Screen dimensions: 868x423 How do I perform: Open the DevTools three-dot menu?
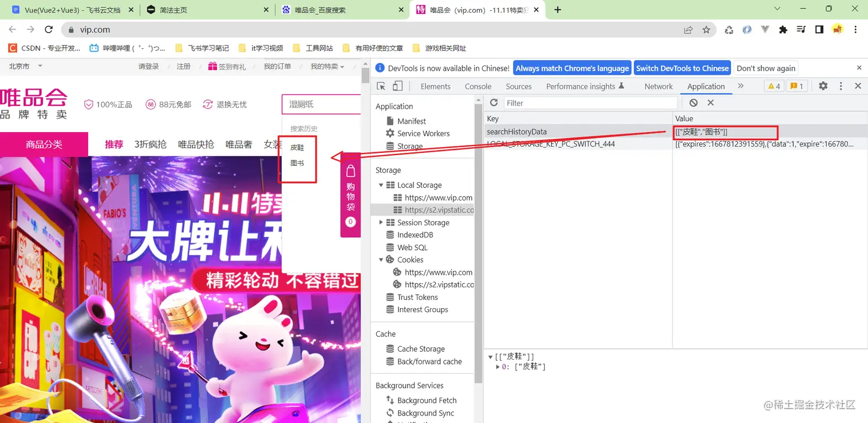tap(841, 86)
